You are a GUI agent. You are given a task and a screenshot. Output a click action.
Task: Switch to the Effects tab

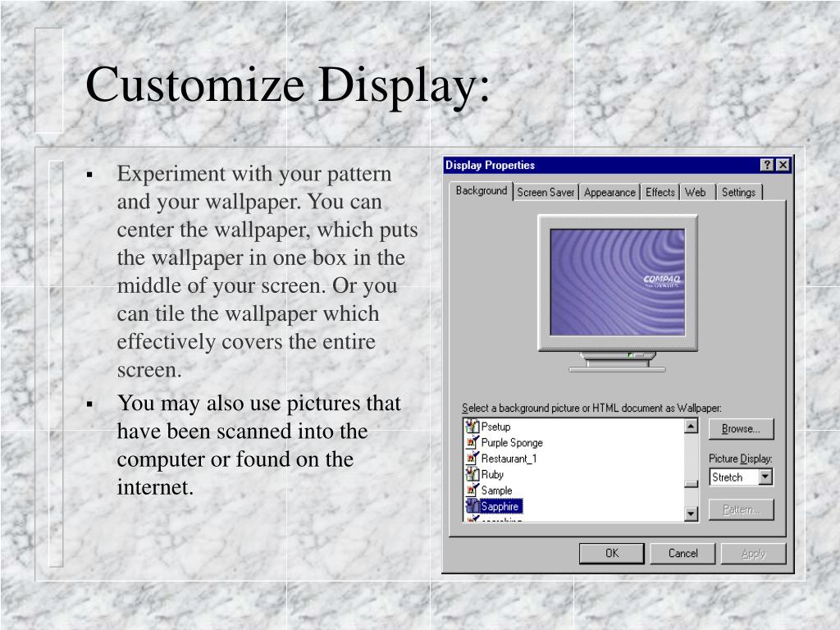tap(660, 192)
